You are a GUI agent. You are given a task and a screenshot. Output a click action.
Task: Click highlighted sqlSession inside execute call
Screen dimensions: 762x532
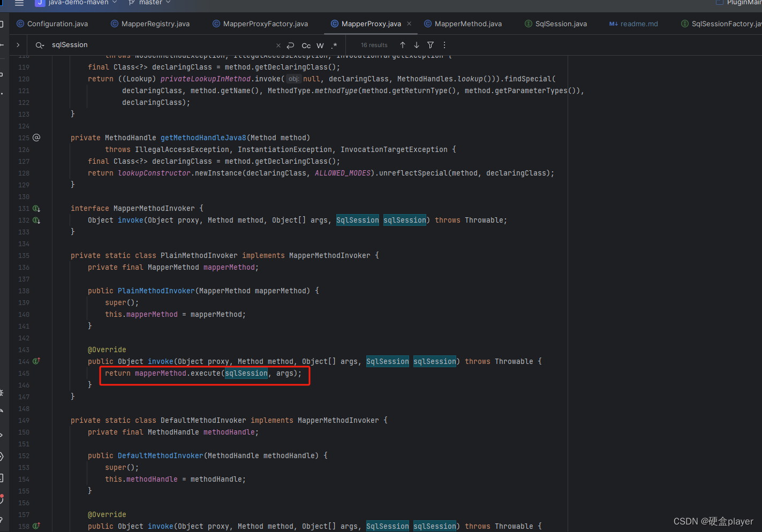click(x=246, y=373)
